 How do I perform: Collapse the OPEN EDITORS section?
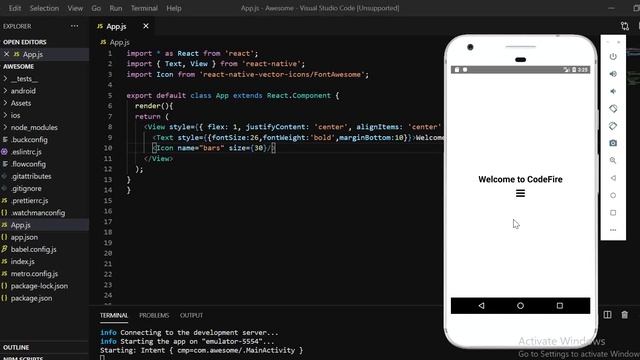[24, 42]
